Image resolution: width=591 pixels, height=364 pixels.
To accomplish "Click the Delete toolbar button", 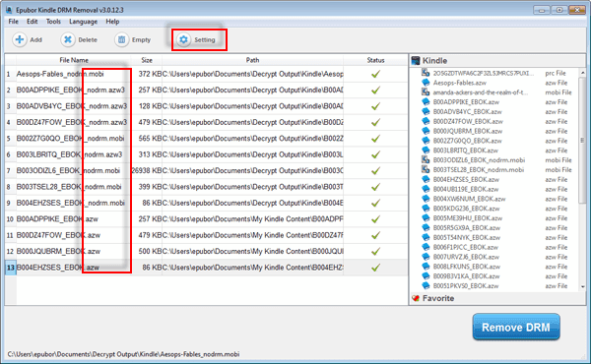I will (79, 39).
